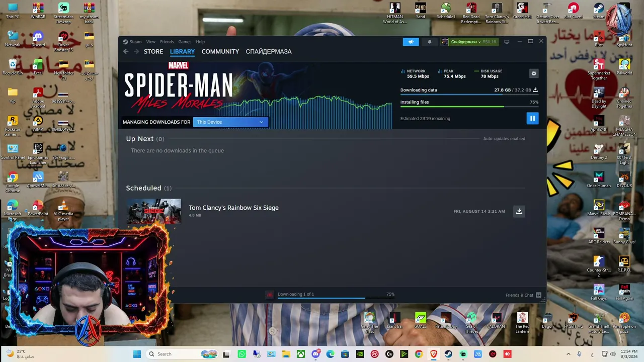Open the Xbox app from the taskbar
The width and height of the screenshot is (644, 362).
click(300, 354)
